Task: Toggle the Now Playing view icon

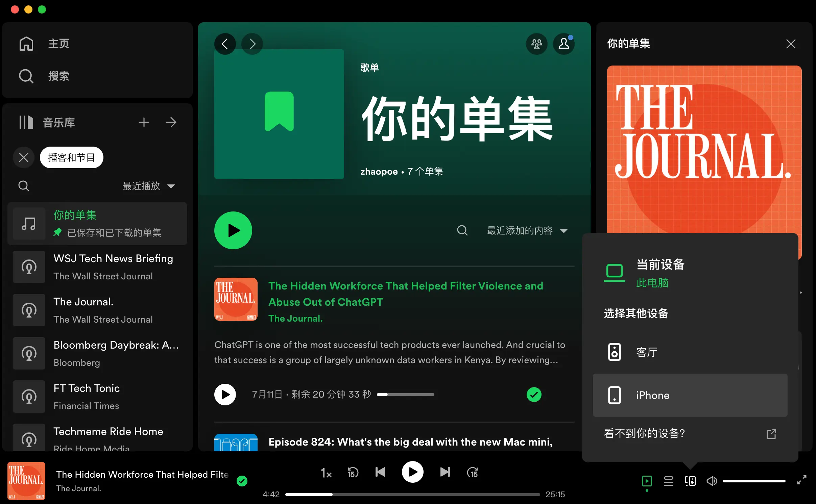Action: [647, 481]
